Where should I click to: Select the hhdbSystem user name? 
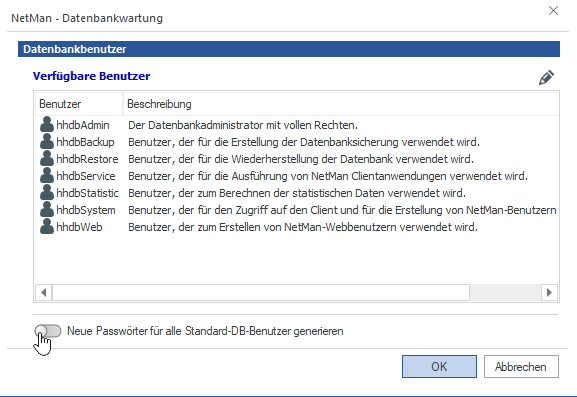[x=86, y=210]
